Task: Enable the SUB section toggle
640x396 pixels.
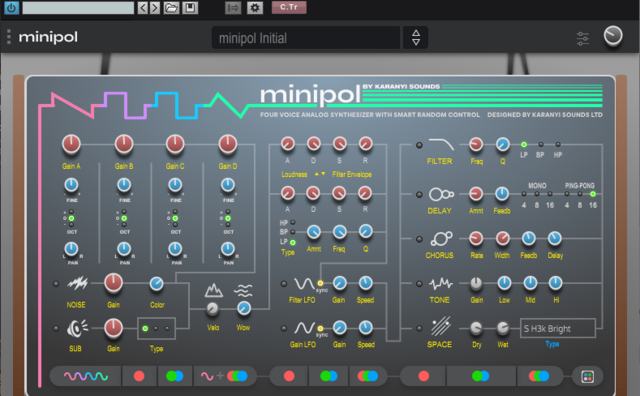Action: click(x=56, y=328)
